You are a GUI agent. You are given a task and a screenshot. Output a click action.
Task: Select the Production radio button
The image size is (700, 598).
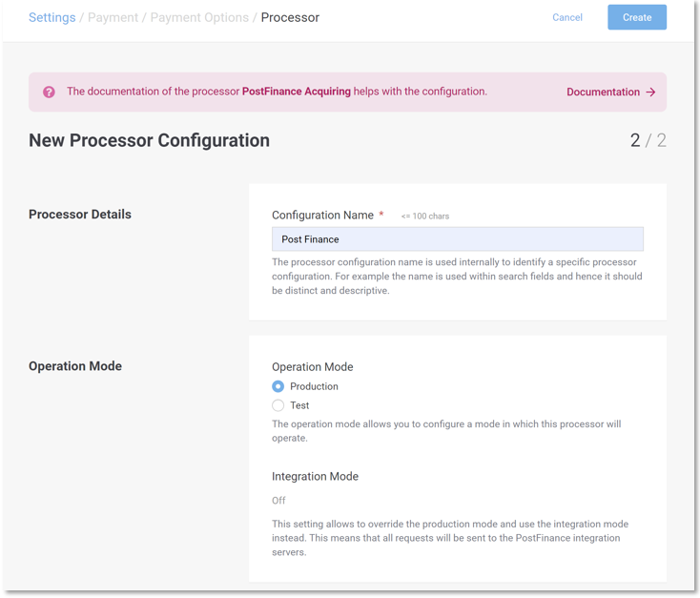(x=278, y=386)
